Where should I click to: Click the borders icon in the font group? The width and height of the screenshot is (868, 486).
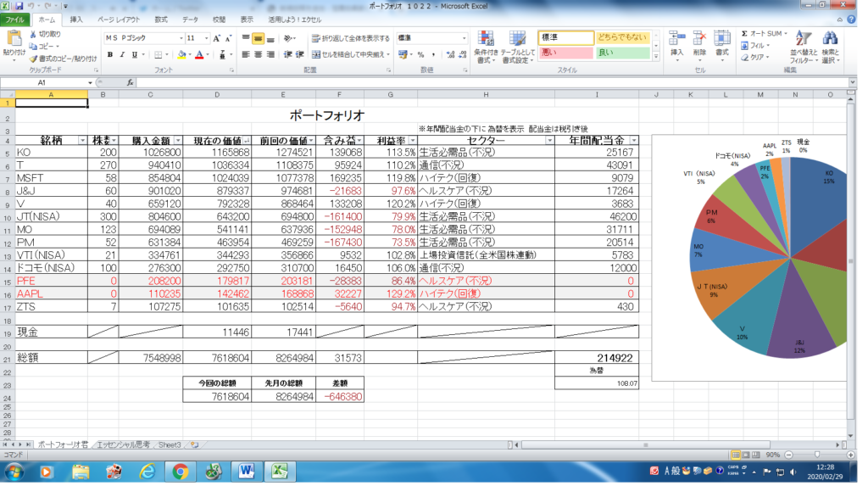tap(159, 54)
